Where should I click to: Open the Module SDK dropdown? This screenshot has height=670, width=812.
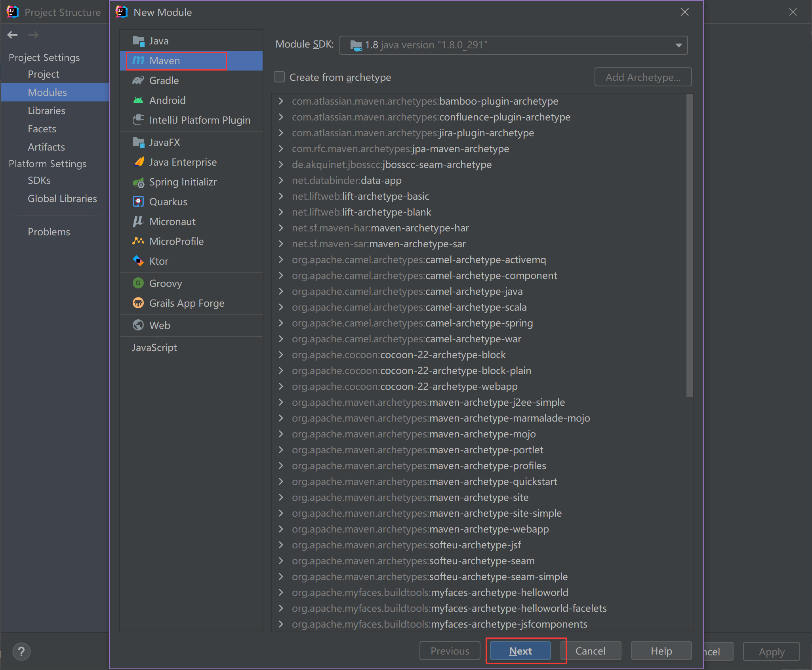pos(679,45)
